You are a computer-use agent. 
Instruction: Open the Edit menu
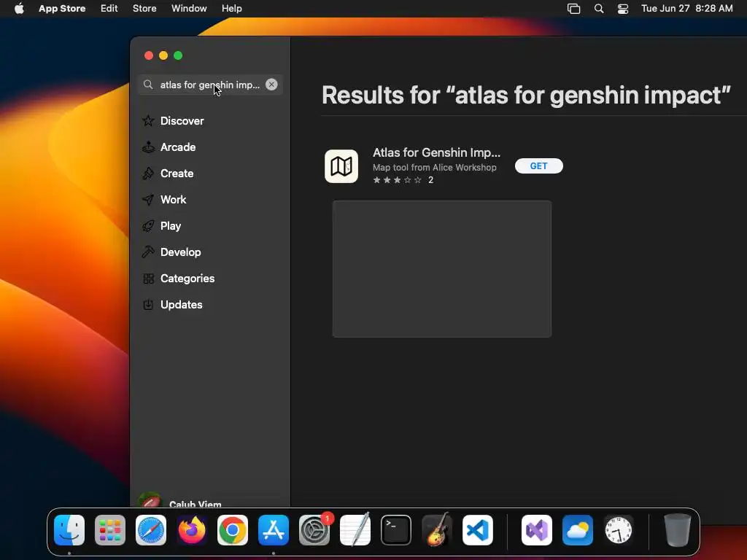tap(109, 9)
